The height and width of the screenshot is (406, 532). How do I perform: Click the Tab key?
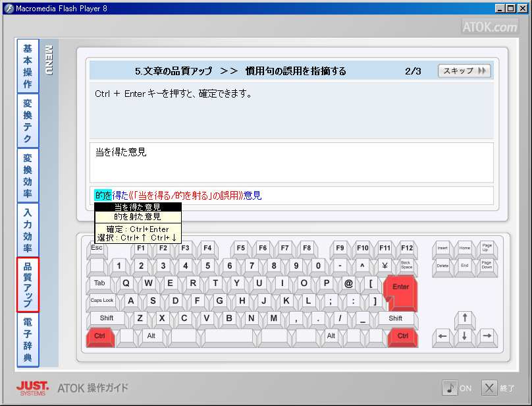tap(101, 285)
